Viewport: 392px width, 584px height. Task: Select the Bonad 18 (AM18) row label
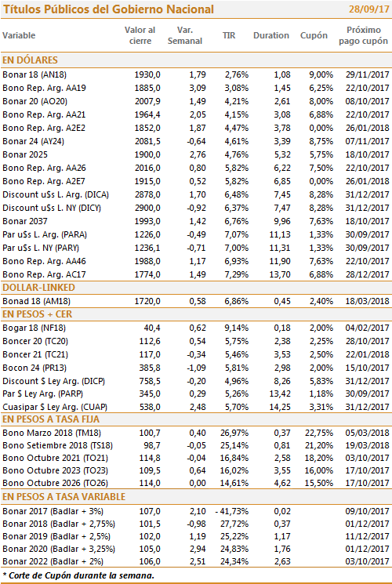coord(36,301)
